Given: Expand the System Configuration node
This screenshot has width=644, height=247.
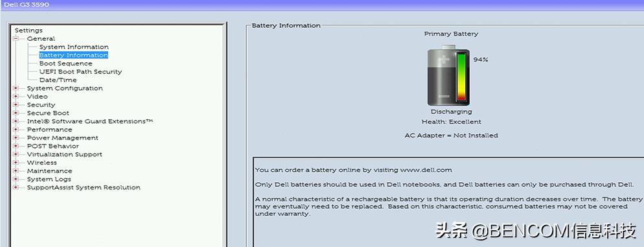Looking at the screenshot, I should pyautogui.click(x=16, y=88).
